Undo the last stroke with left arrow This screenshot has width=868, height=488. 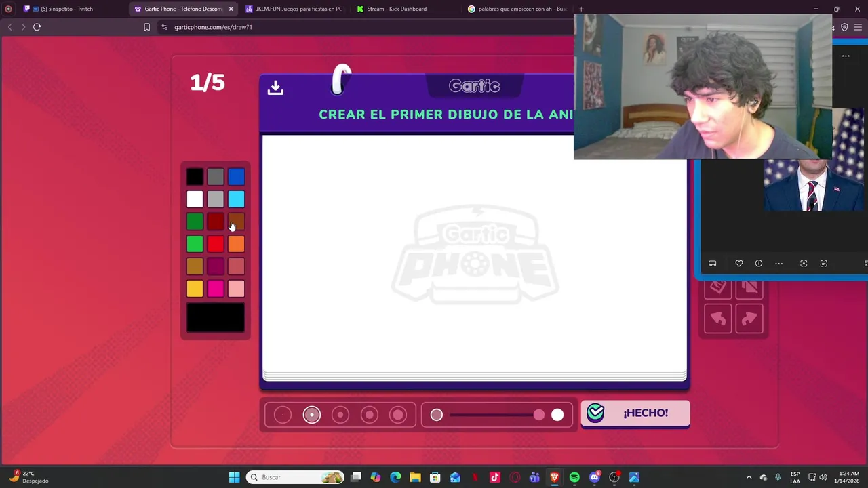(x=718, y=319)
